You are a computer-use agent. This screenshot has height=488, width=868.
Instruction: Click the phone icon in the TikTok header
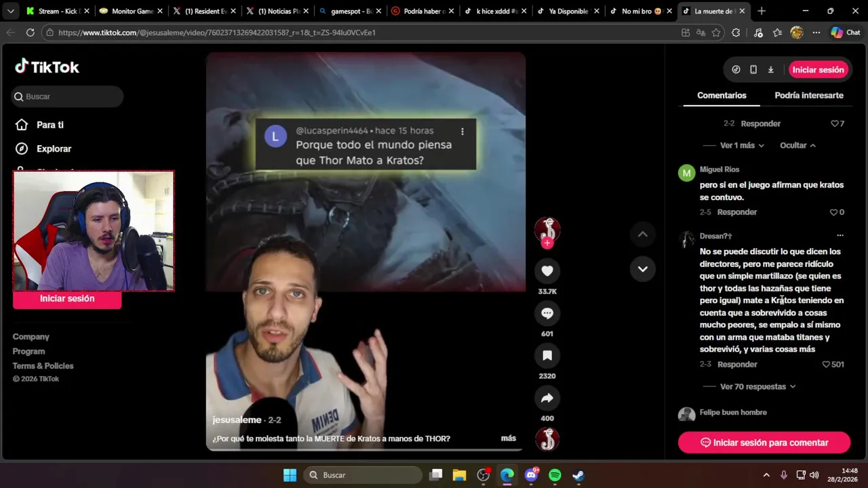coord(753,70)
